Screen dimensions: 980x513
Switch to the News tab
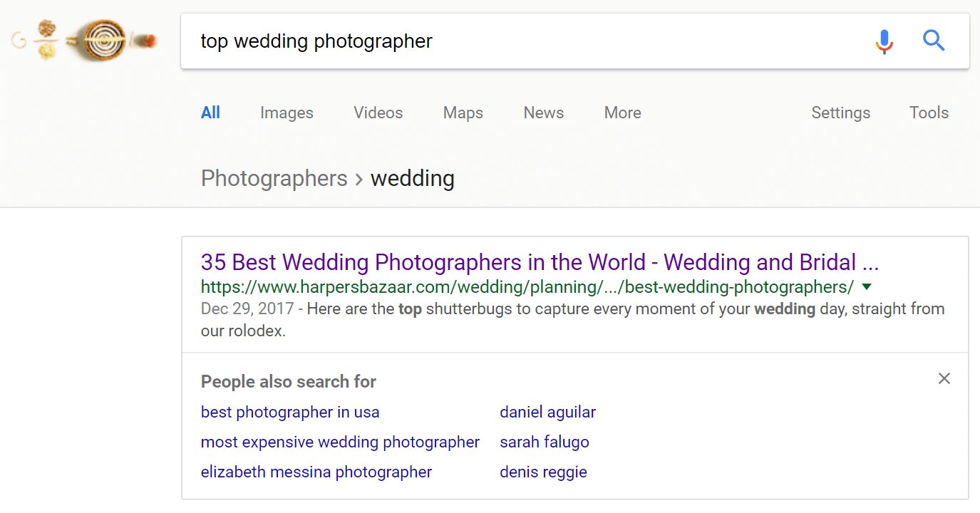coord(543,113)
